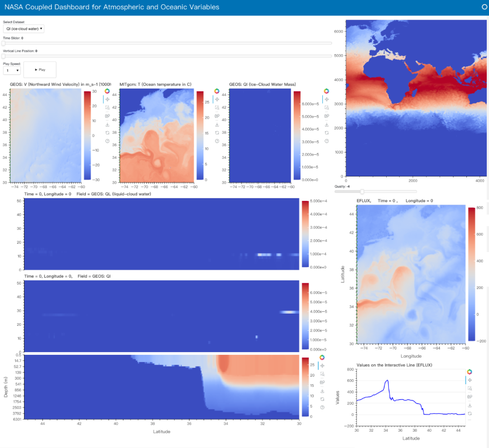Open the Select Dataset dropdown

pyautogui.click(x=24, y=29)
